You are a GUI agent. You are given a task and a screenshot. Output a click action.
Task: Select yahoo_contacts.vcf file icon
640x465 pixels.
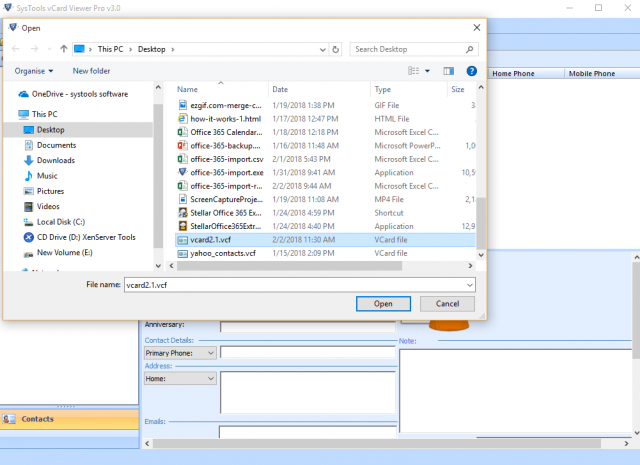[x=182, y=254]
